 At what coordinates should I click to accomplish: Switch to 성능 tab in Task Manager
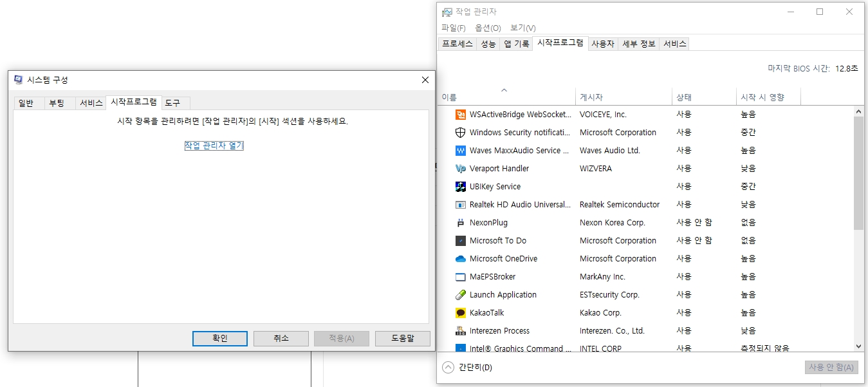[x=488, y=44]
